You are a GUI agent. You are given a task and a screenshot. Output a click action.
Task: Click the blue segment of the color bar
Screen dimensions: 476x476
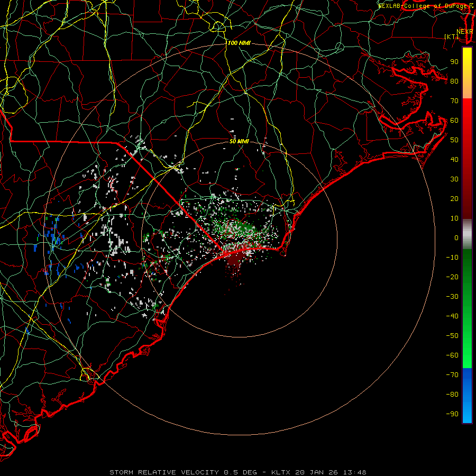pyautogui.click(x=467, y=395)
